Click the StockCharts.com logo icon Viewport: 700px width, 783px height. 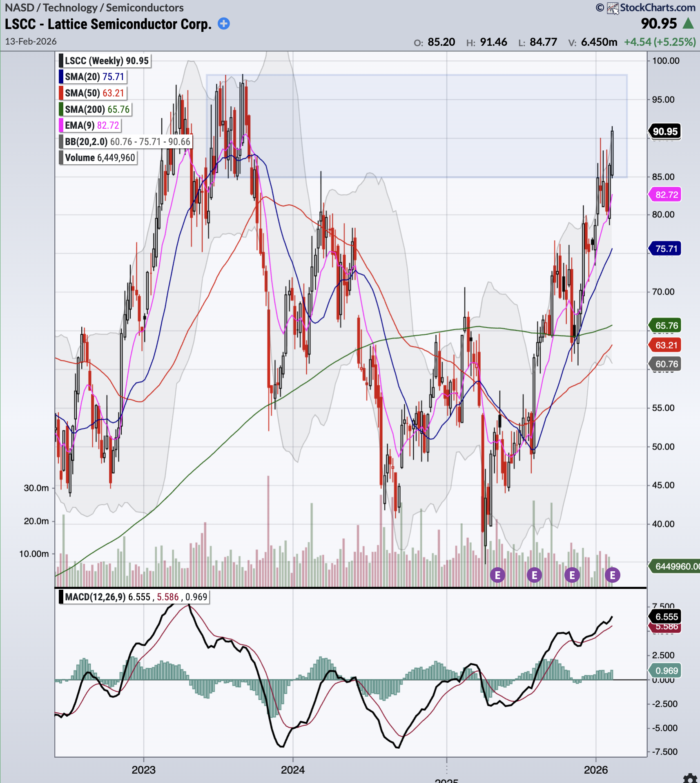(x=613, y=8)
